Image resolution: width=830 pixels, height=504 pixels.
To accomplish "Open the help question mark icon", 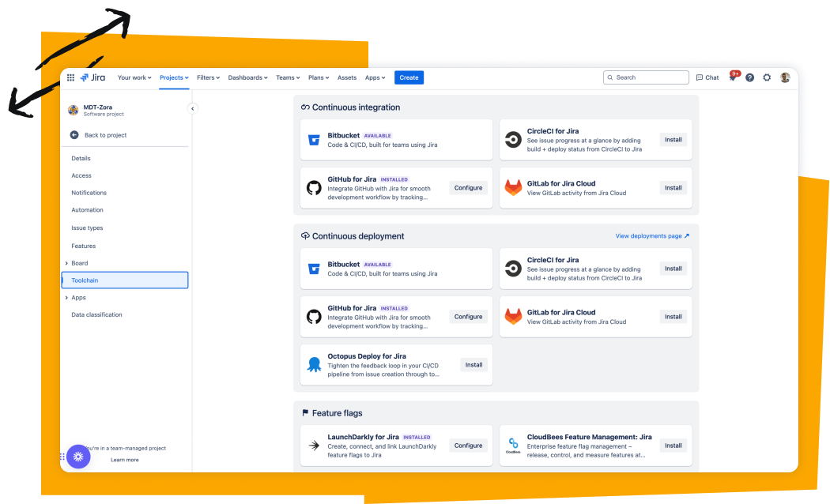I will pos(749,77).
